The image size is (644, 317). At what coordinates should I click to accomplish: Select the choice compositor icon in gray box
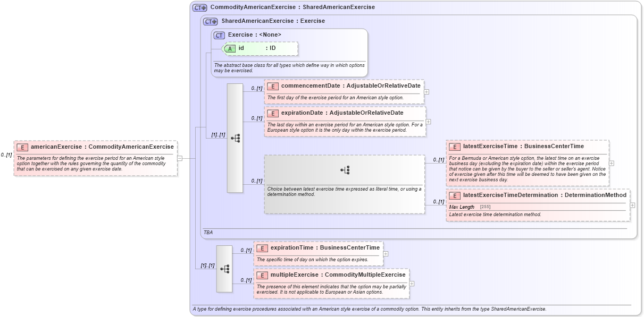[345, 170]
